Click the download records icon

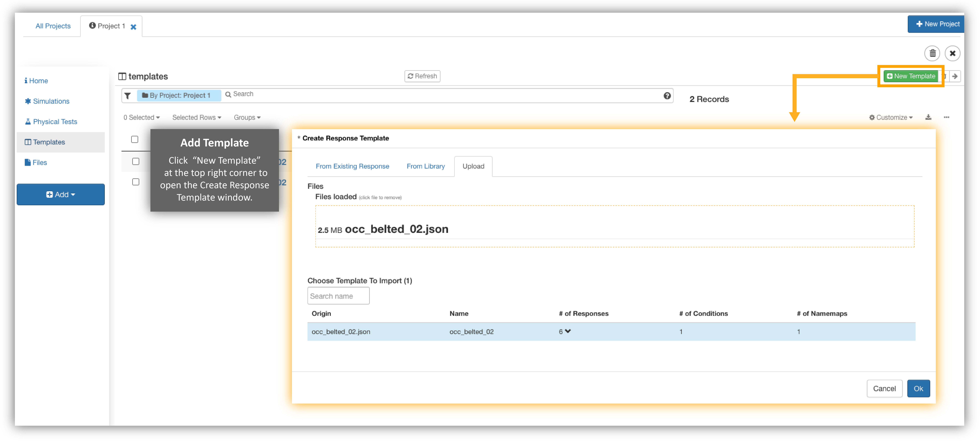click(928, 117)
